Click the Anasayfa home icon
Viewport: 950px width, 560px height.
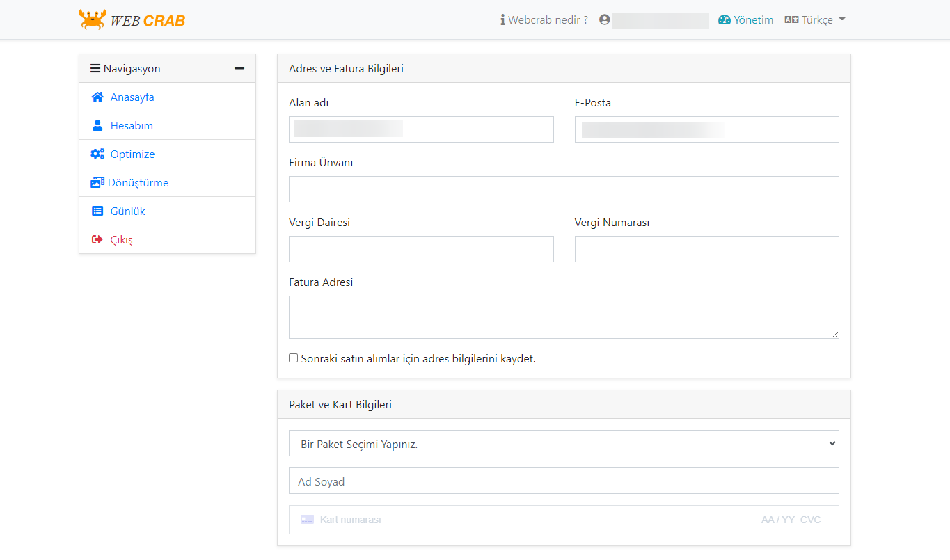[x=97, y=97]
